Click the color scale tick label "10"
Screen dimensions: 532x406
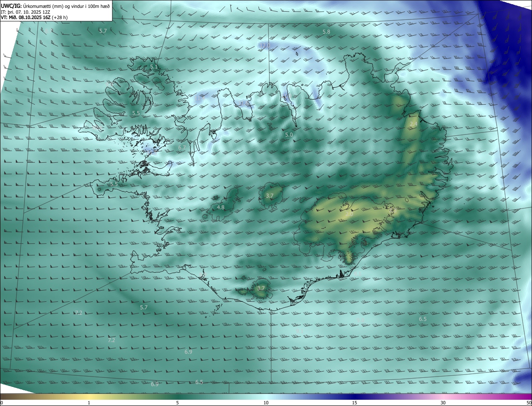click(x=266, y=403)
